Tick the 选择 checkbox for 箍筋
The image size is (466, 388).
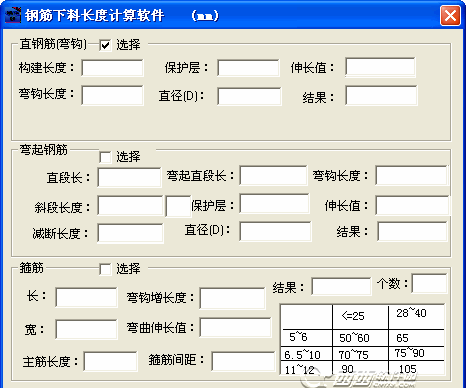point(105,269)
